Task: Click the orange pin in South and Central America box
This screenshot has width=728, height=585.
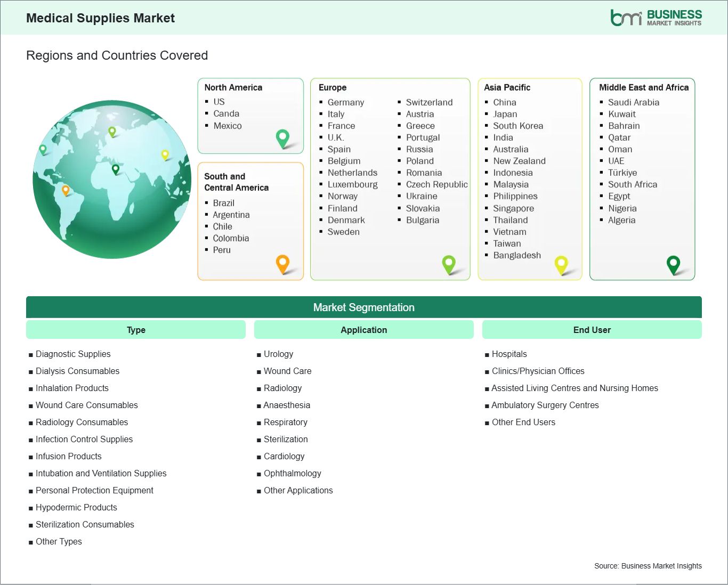Action: click(x=282, y=263)
